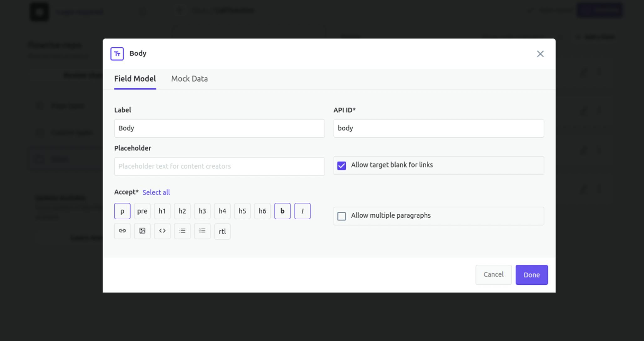Toggle the paragraph 'p' accept option
Viewport: 644px width, 341px height.
coord(122,211)
